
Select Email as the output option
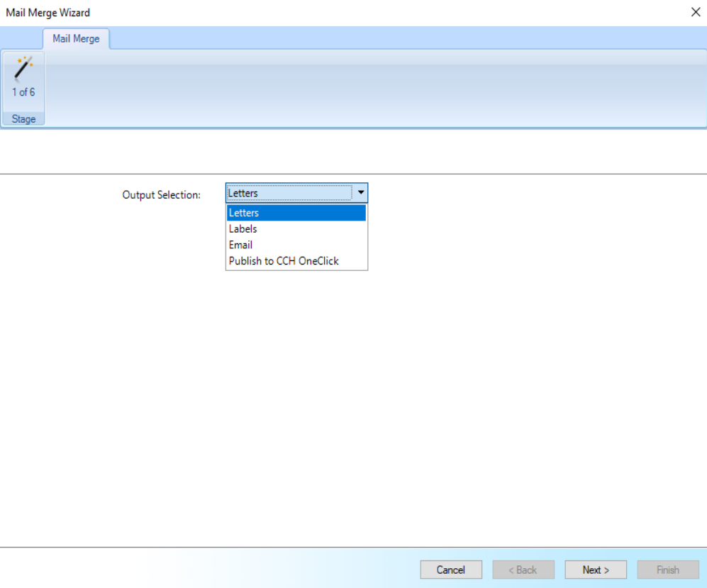tap(296, 245)
